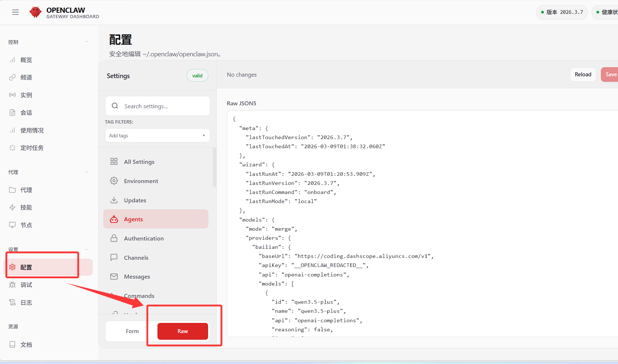The height and width of the screenshot is (364, 618).
Task: Click the hamburger menu icon
Action: click(15, 12)
